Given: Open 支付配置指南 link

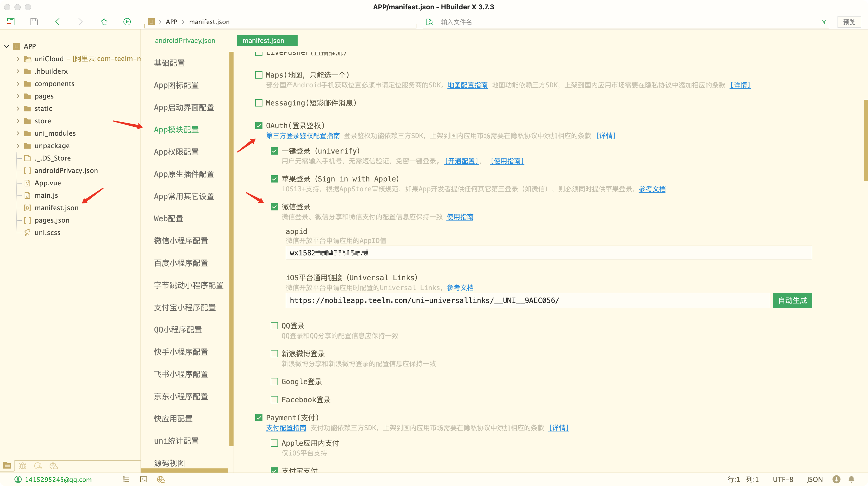Looking at the screenshot, I should [x=286, y=428].
